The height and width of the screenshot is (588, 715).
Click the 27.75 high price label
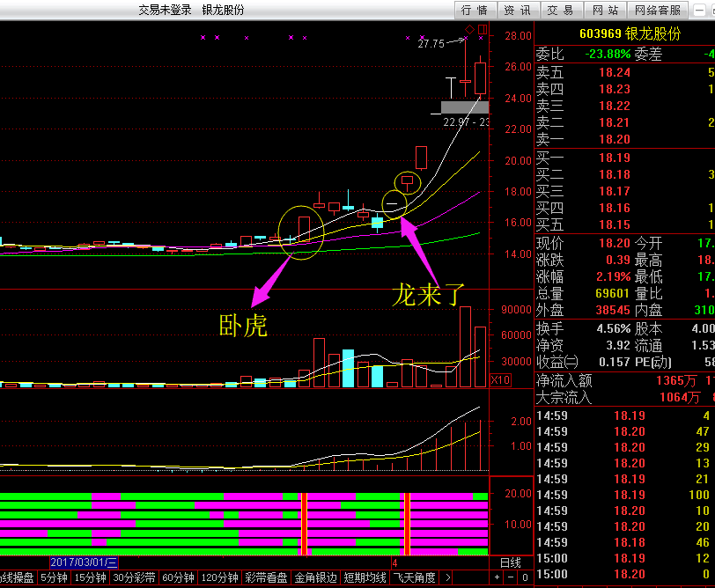point(431,44)
